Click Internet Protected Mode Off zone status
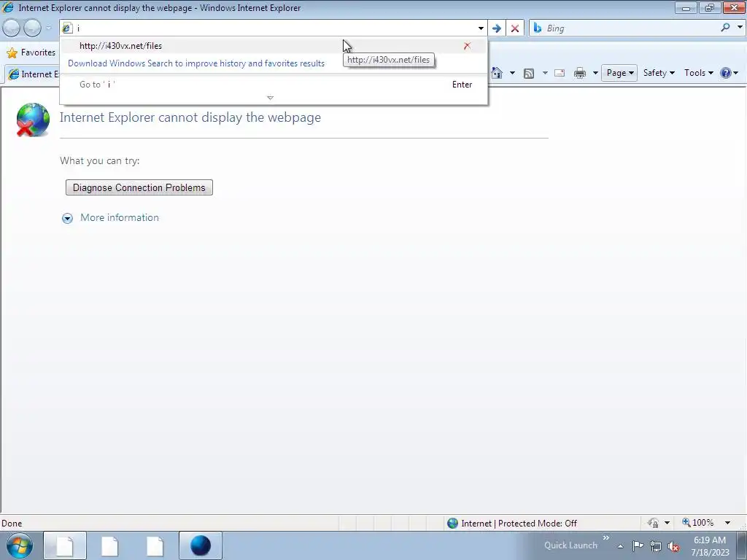This screenshot has width=747, height=560. [512, 524]
